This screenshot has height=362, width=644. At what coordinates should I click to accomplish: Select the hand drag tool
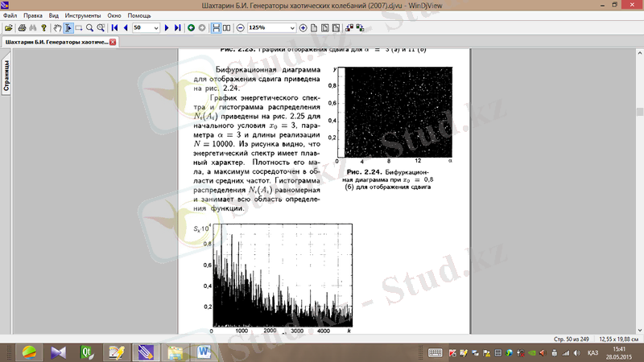coord(56,27)
